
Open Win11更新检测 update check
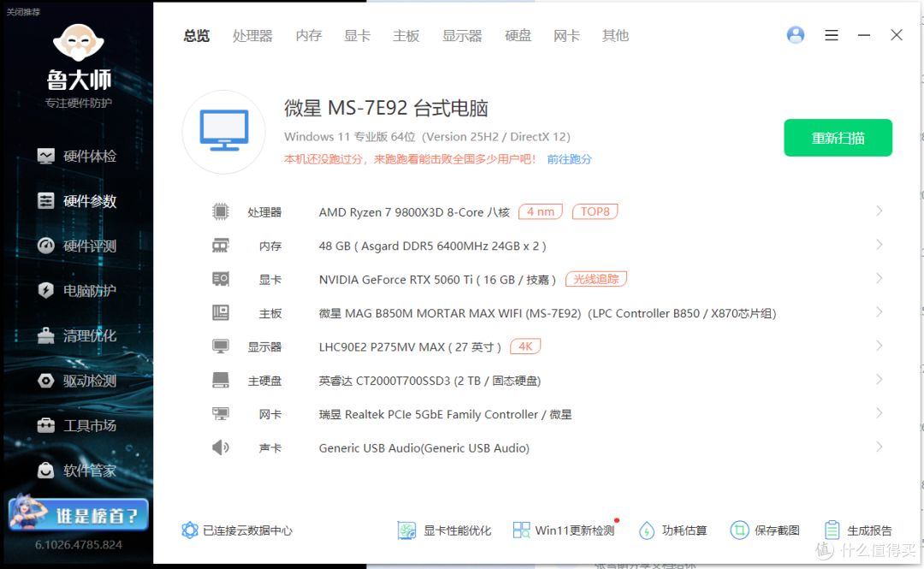[x=564, y=530]
